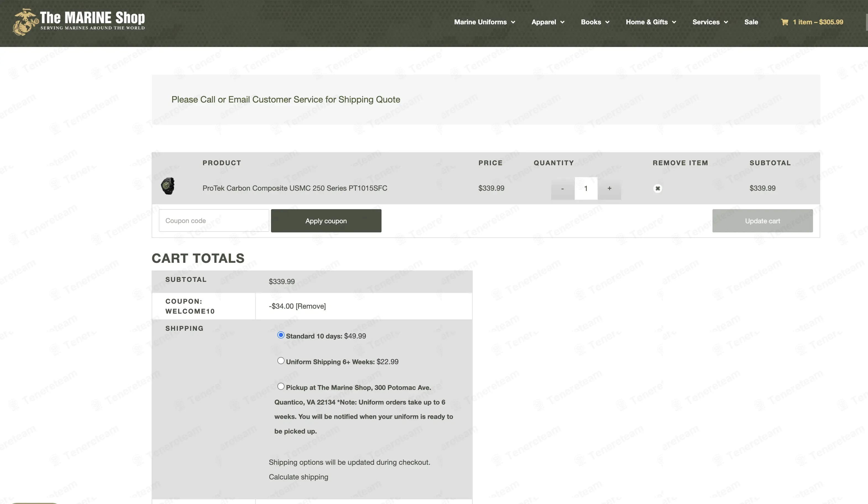Expand Home & Gifts menu

(x=651, y=22)
